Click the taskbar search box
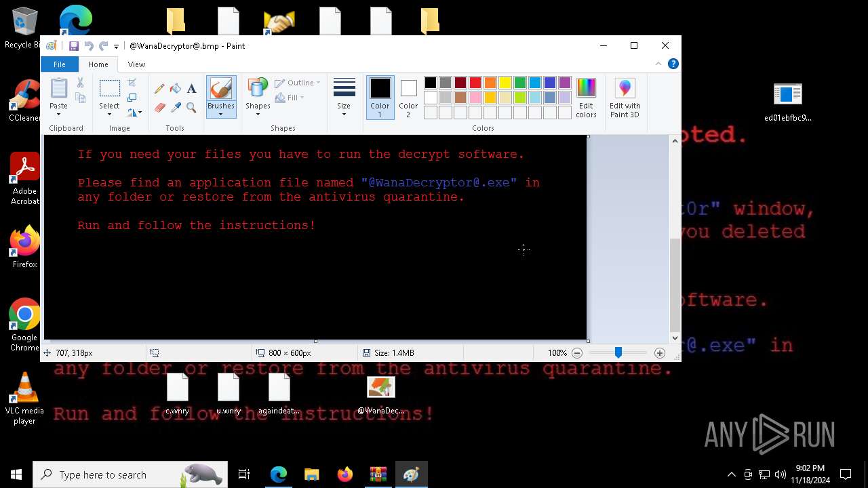Viewport: 868px width, 488px height. pyautogui.click(x=130, y=474)
